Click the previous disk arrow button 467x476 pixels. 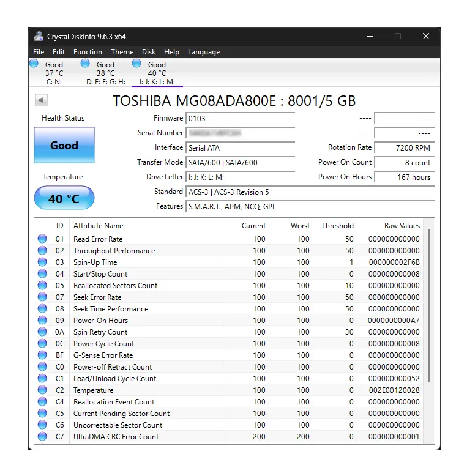pyautogui.click(x=41, y=100)
